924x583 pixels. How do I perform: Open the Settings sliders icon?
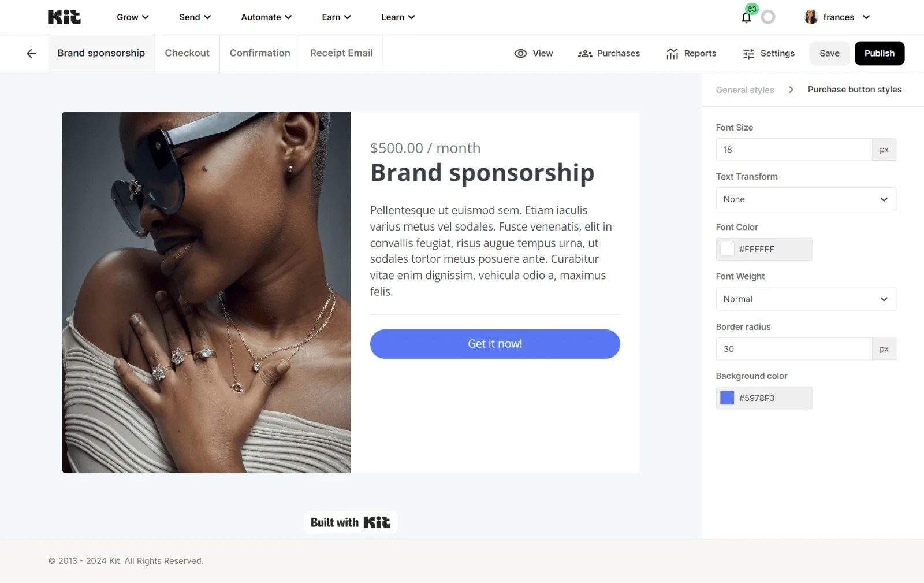tap(748, 53)
